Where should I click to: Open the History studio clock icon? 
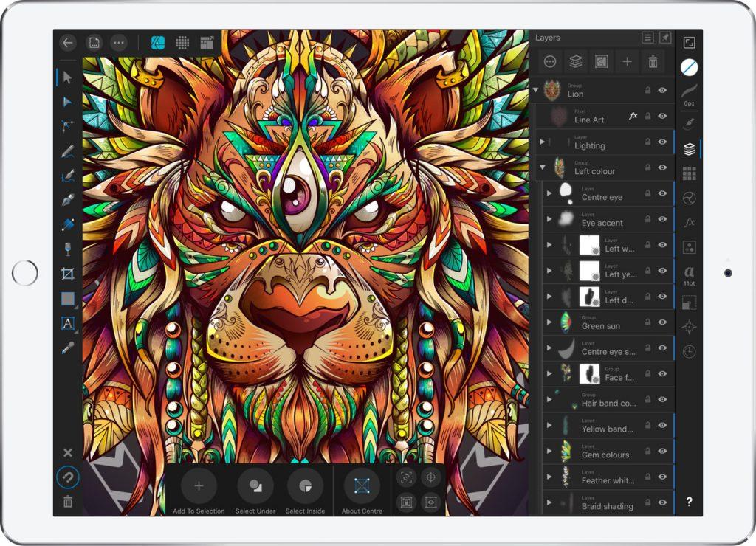point(689,351)
